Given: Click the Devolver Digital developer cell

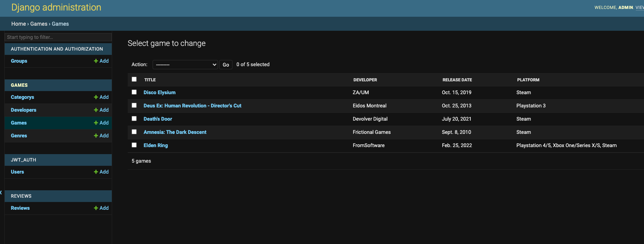Looking at the screenshot, I should (370, 119).
